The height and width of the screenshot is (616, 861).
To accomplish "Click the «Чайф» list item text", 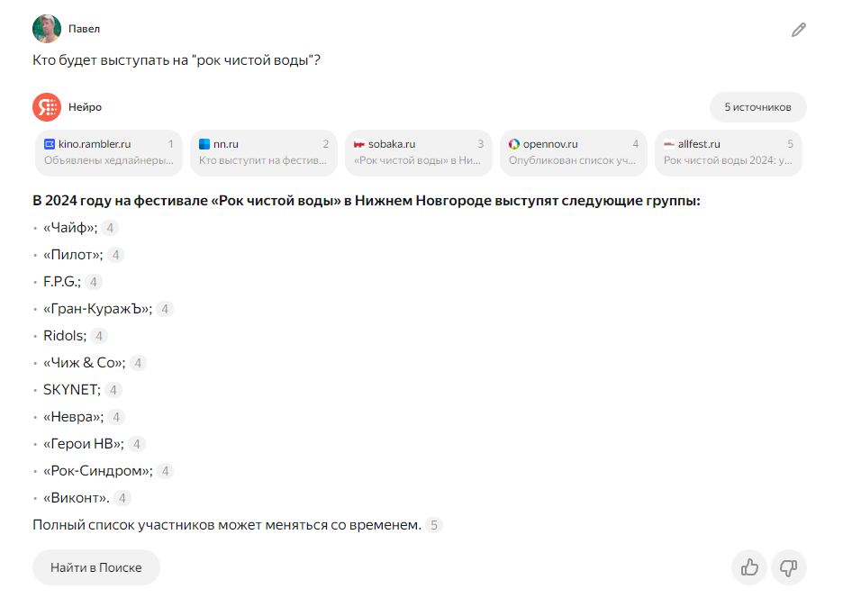I will pyautogui.click(x=70, y=228).
